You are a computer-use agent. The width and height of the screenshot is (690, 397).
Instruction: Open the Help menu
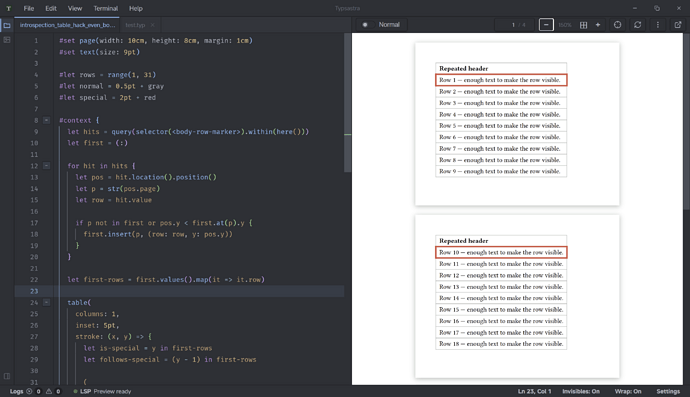pos(136,8)
